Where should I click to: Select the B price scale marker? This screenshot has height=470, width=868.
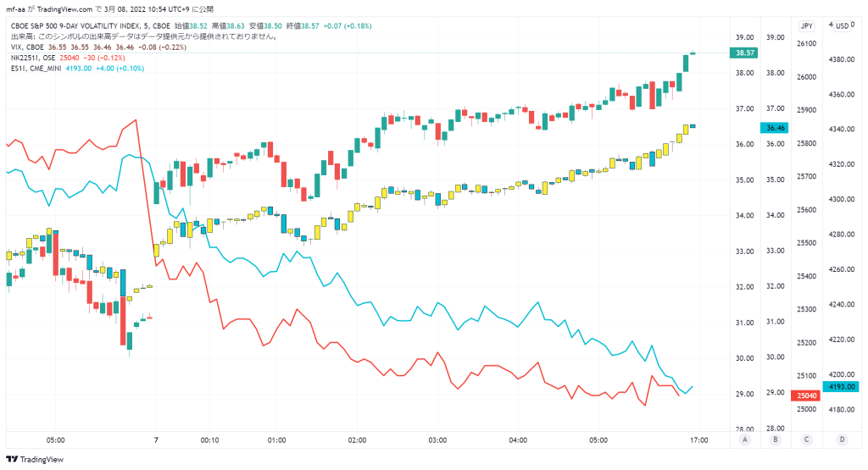775,440
